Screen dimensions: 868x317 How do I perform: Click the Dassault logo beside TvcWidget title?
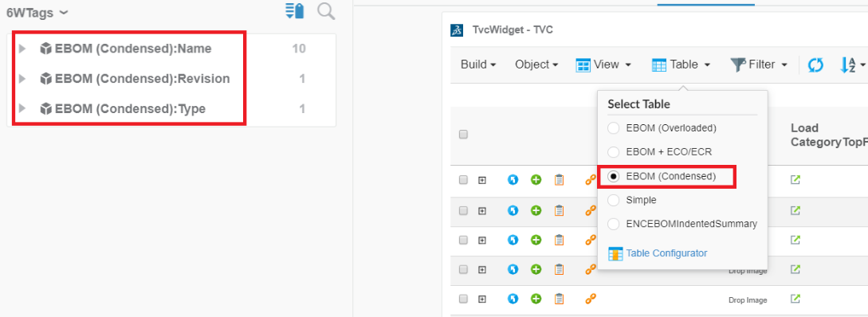(458, 30)
